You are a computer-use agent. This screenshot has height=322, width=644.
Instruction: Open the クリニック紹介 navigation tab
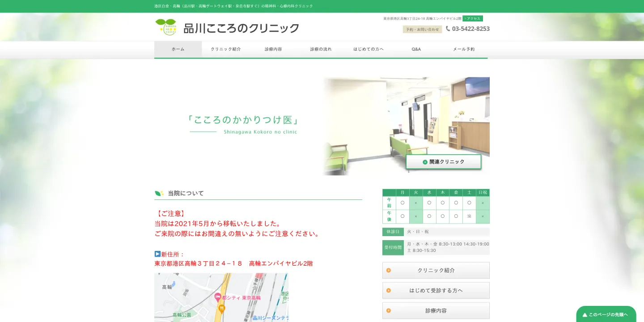pyautogui.click(x=225, y=49)
